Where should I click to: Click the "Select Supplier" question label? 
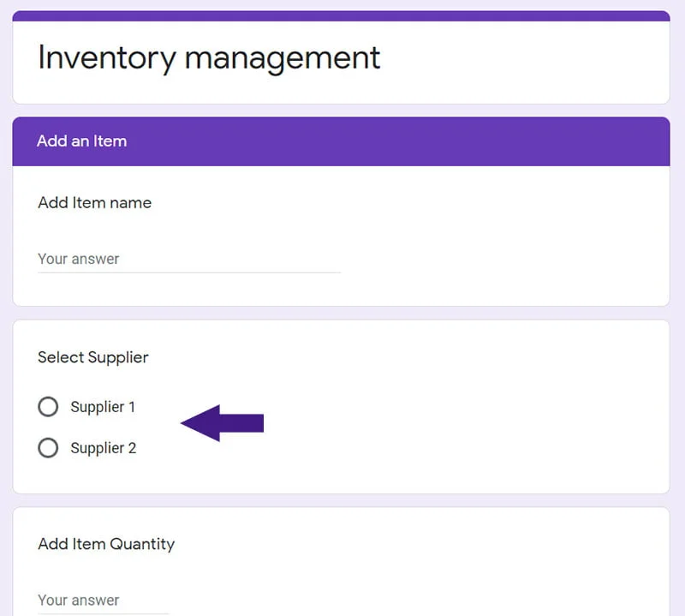click(92, 357)
